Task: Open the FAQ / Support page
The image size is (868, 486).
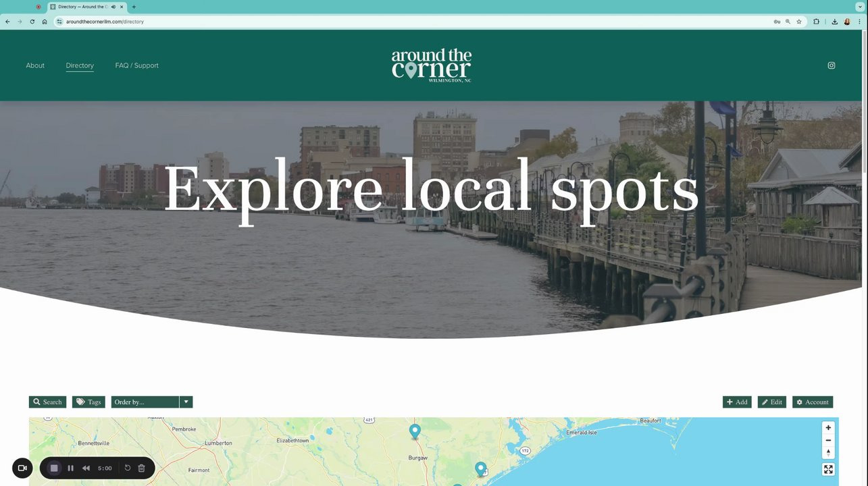Action: point(136,65)
